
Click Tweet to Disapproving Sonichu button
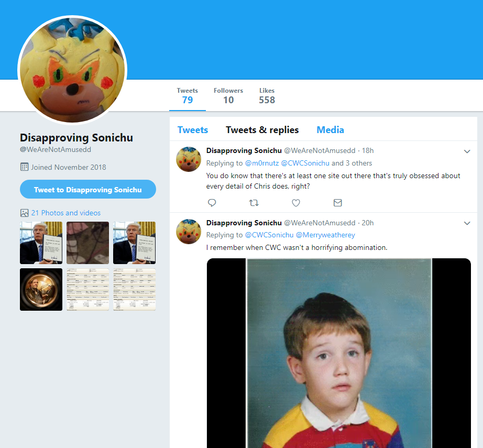[x=88, y=189]
